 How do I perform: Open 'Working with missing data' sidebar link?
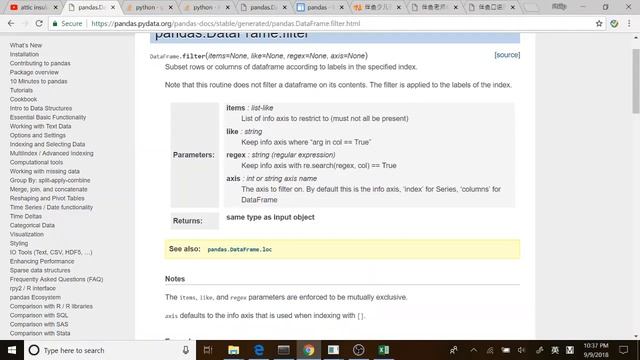pos(44,171)
